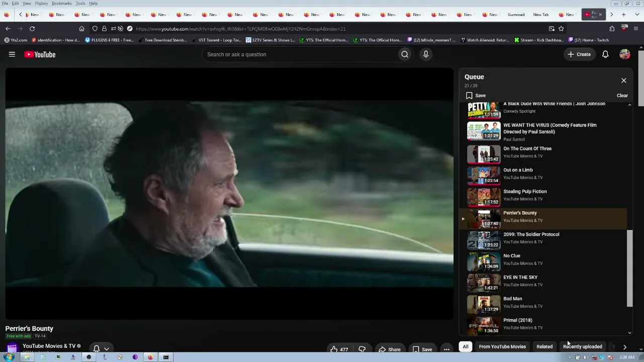Play Stealing Pulp Fiction from the queue
This screenshot has width=644, height=362.
[543, 197]
